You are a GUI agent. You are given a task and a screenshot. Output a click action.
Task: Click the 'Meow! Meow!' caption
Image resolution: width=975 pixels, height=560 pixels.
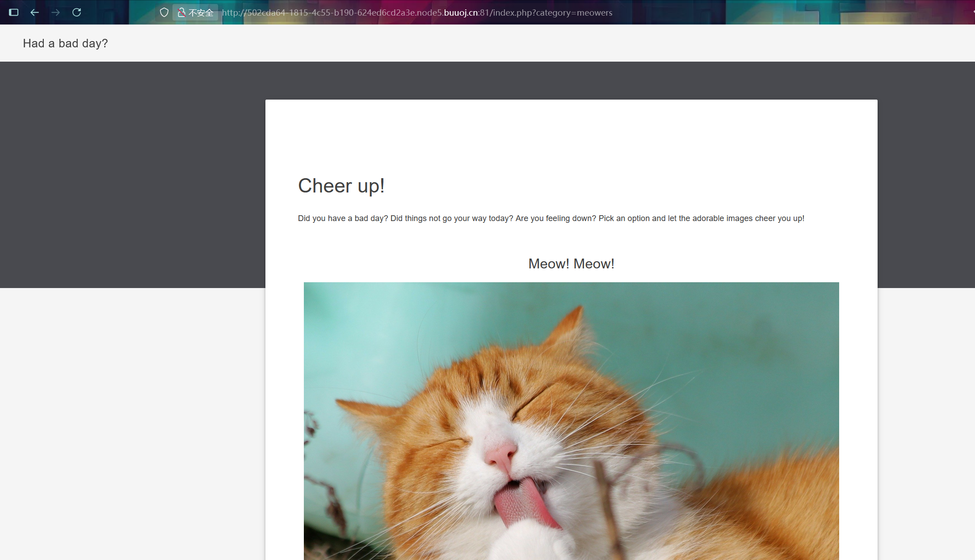pyautogui.click(x=571, y=264)
